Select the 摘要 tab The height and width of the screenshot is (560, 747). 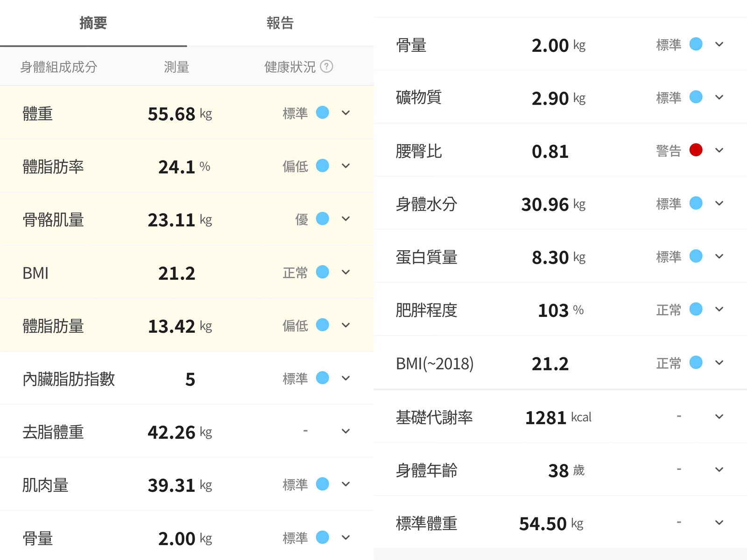click(x=93, y=23)
